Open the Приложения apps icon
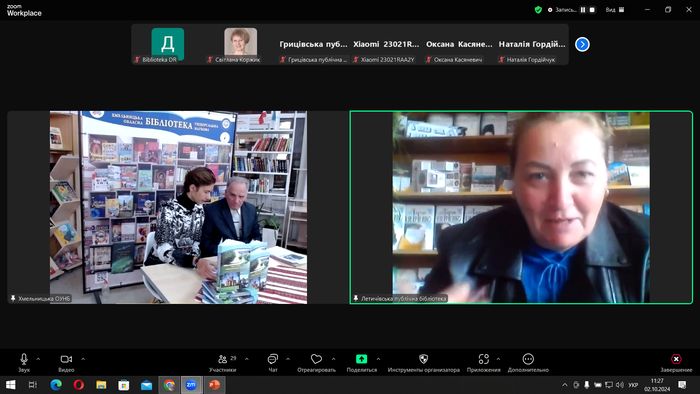700x394 pixels. click(483, 359)
